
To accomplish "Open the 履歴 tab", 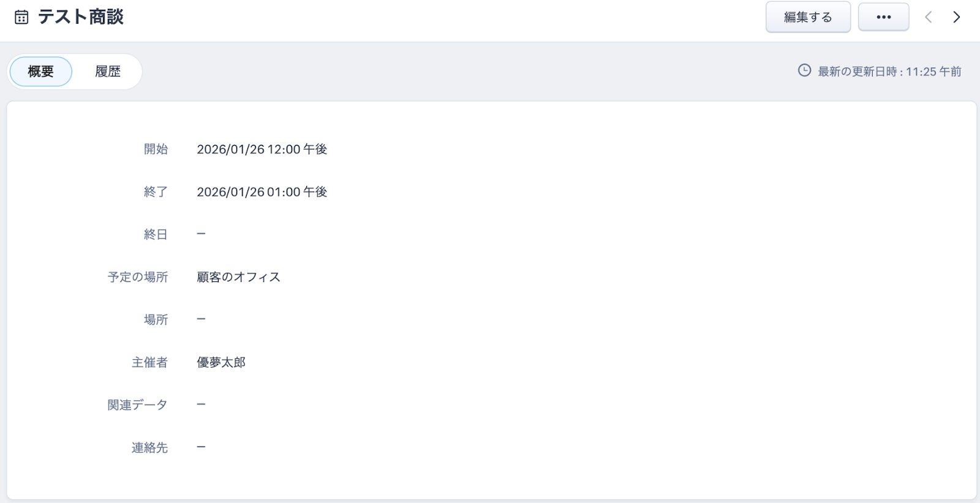I will [x=108, y=72].
